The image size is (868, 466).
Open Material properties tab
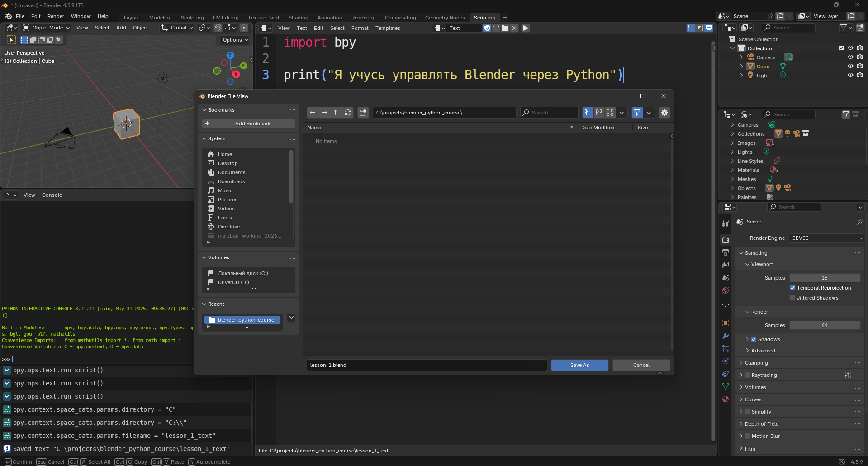click(726, 399)
